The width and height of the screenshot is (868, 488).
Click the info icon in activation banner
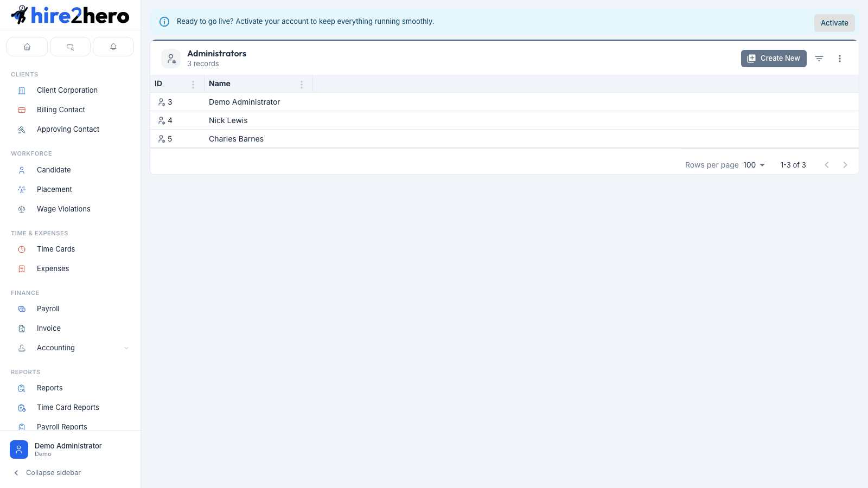click(164, 22)
